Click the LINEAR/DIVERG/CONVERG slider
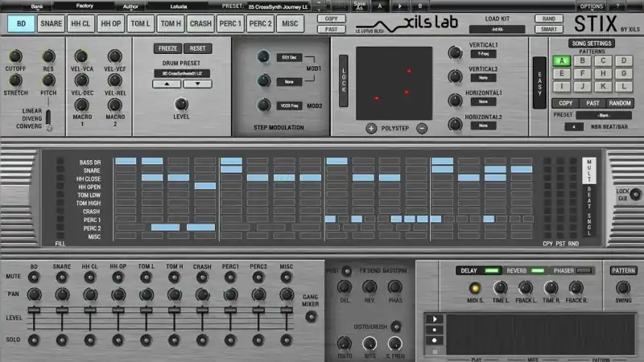Image resolution: width=644 pixels, height=362 pixels. (x=48, y=120)
